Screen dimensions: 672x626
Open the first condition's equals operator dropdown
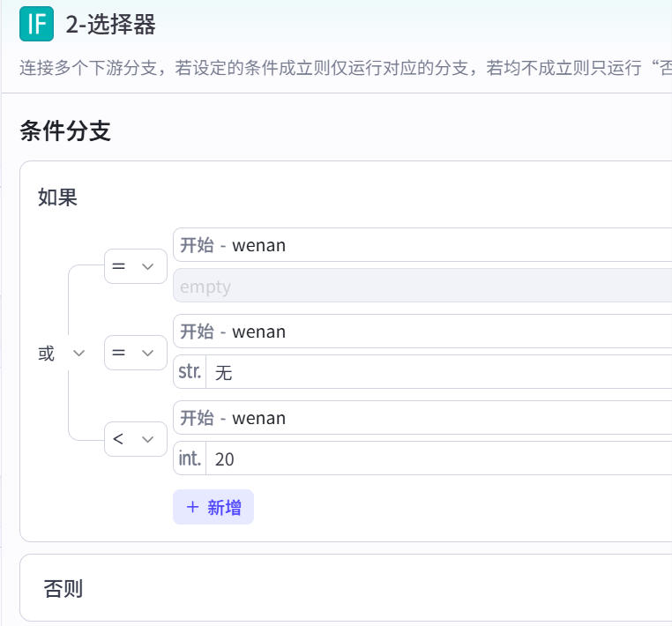[136, 266]
